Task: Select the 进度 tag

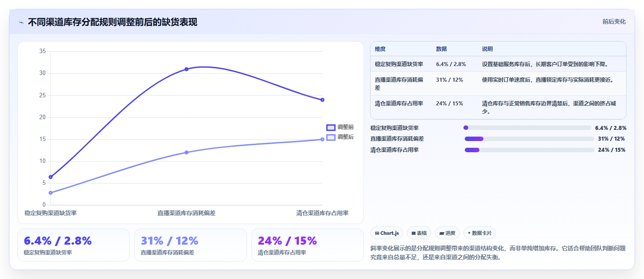Action: tap(447, 233)
